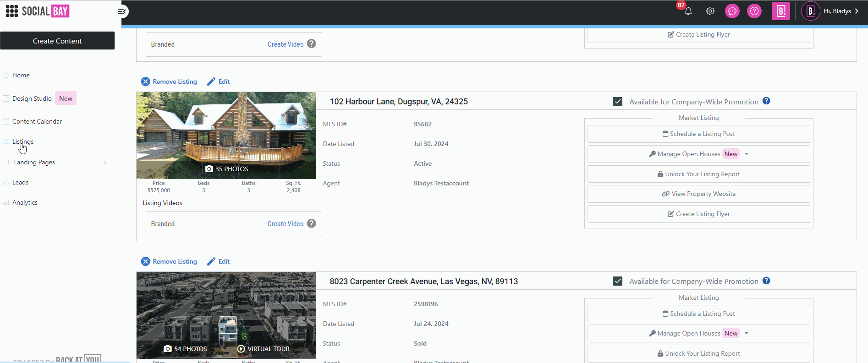
Task: Click pencil icon for editing 8023 Carpenter Creek
Action: pos(211,261)
